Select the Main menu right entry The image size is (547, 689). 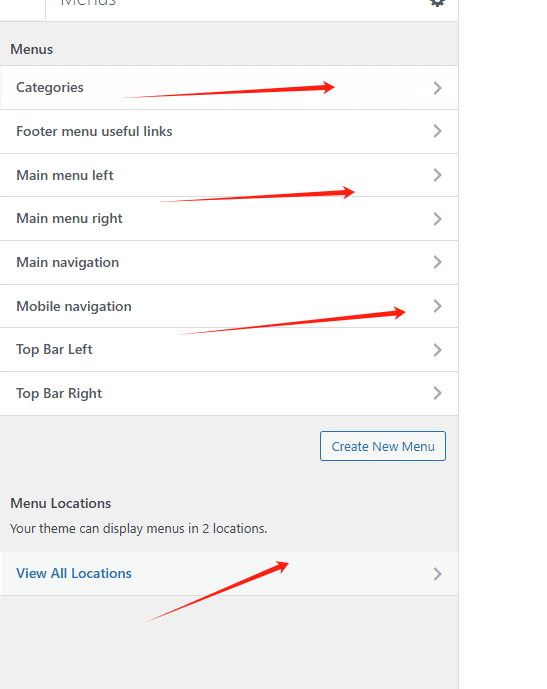click(69, 218)
